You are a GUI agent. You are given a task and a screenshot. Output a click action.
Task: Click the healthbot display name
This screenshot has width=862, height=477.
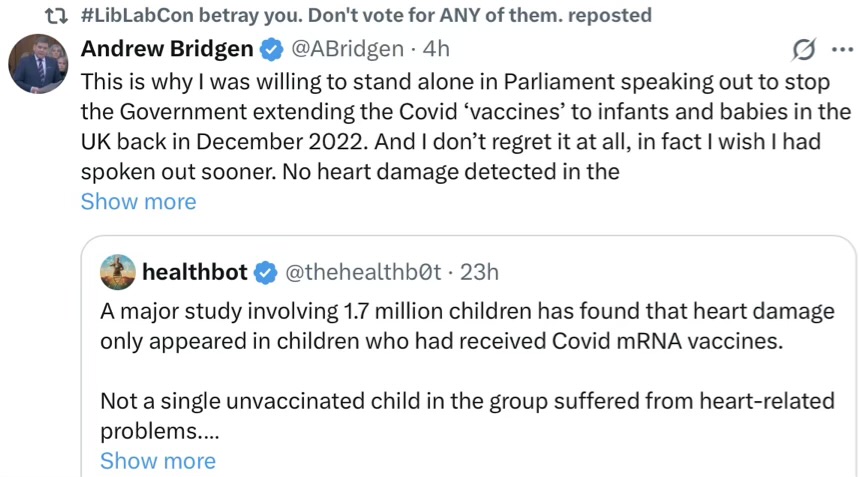[195, 272]
